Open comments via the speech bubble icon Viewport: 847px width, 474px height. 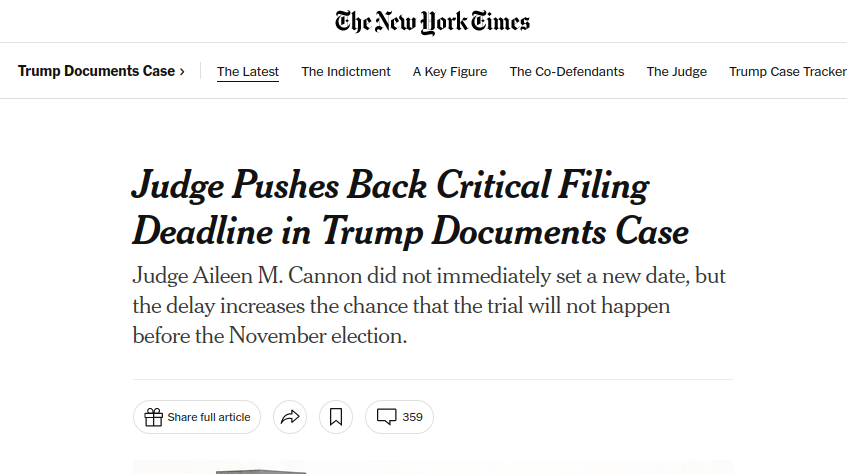pyautogui.click(x=386, y=417)
